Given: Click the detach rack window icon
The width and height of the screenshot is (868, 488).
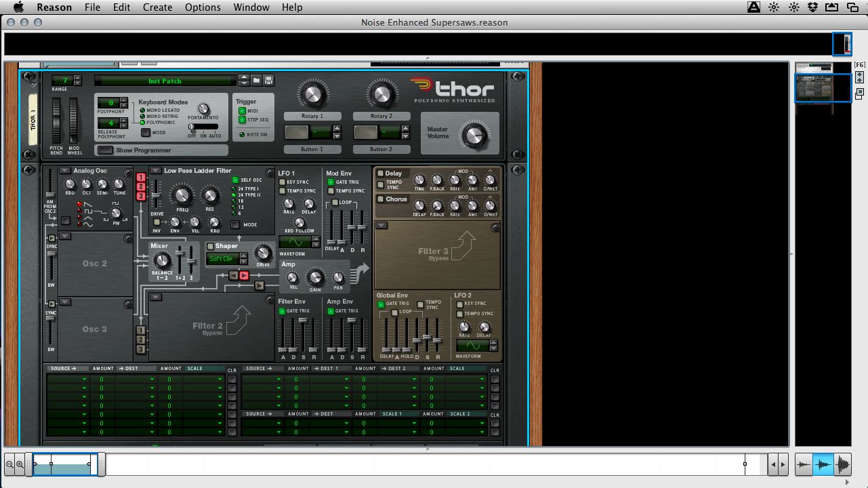Looking at the screenshot, I should click(x=859, y=93).
